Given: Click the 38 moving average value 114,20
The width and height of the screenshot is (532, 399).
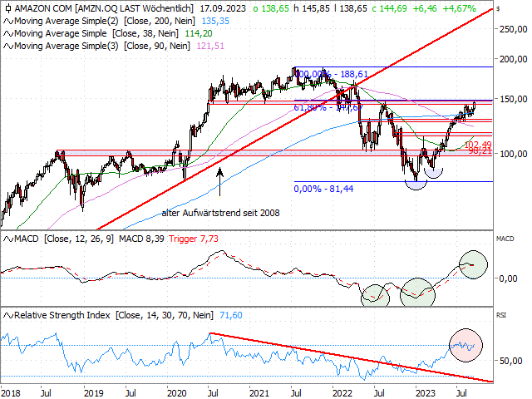Looking at the screenshot, I should click(x=199, y=33).
